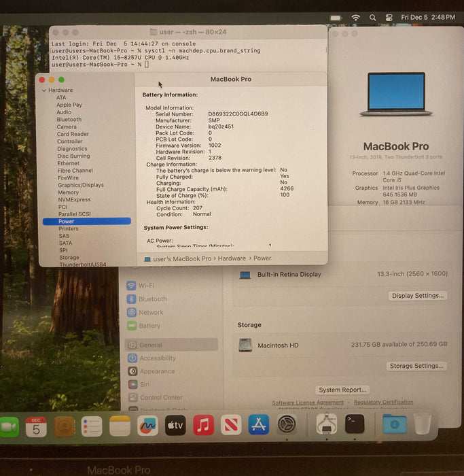Viewport: 464px width, 476px height.
Task: Open Control Center from menu bar
Action: (389, 18)
